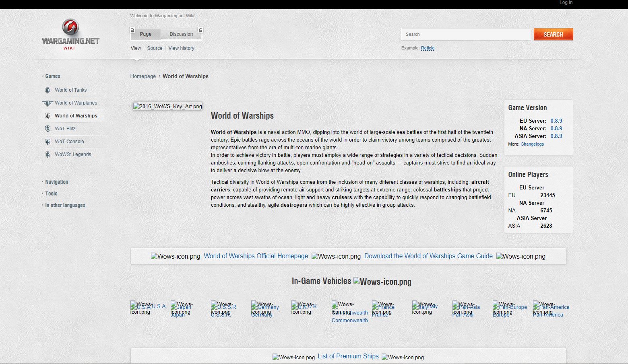Click the WoWS: Legends sidebar icon
This screenshot has width=628, height=364.
pyautogui.click(x=48, y=154)
